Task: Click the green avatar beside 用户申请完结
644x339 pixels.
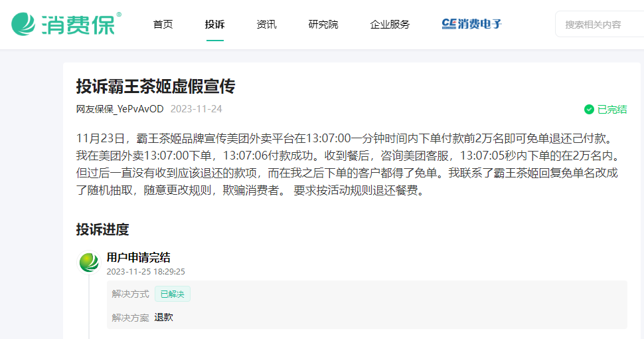Action: click(x=89, y=263)
